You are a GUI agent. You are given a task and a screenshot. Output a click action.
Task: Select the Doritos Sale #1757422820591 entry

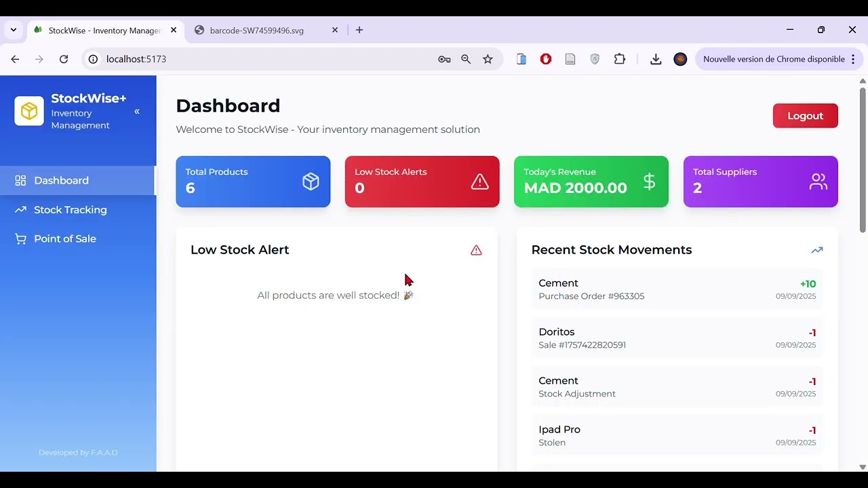coord(677,338)
